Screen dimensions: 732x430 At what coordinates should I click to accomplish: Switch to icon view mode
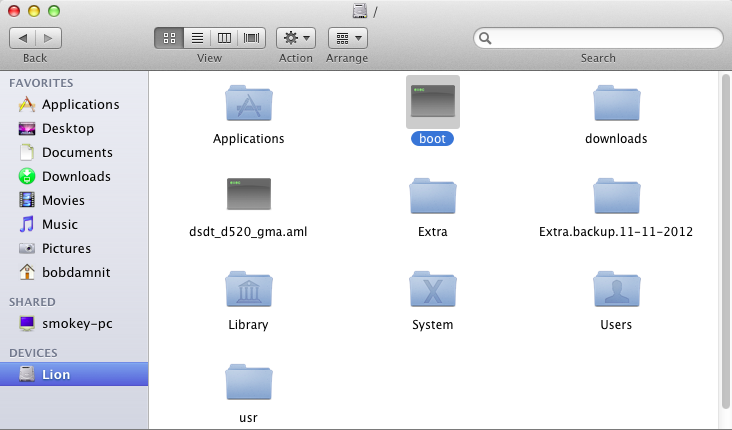pyautogui.click(x=168, y=38)
